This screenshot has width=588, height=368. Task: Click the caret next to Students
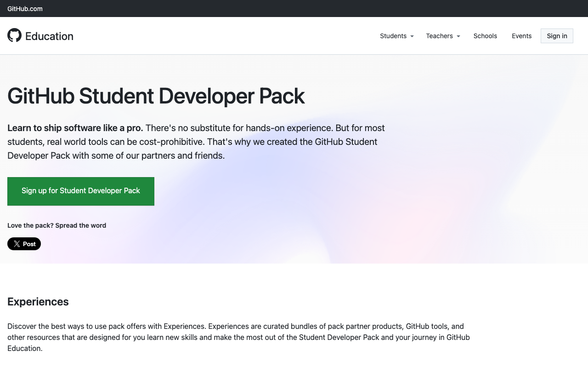[x=412, y=36]
